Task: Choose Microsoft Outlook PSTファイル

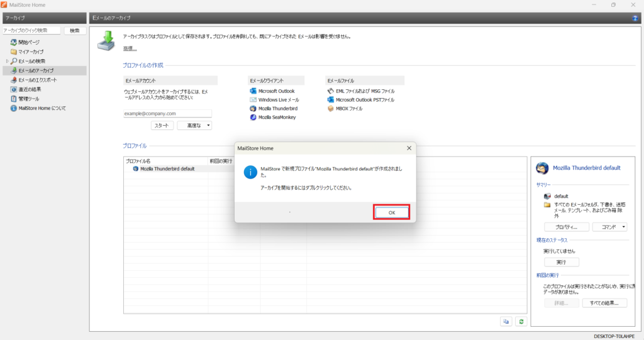Action: (365, 100)
